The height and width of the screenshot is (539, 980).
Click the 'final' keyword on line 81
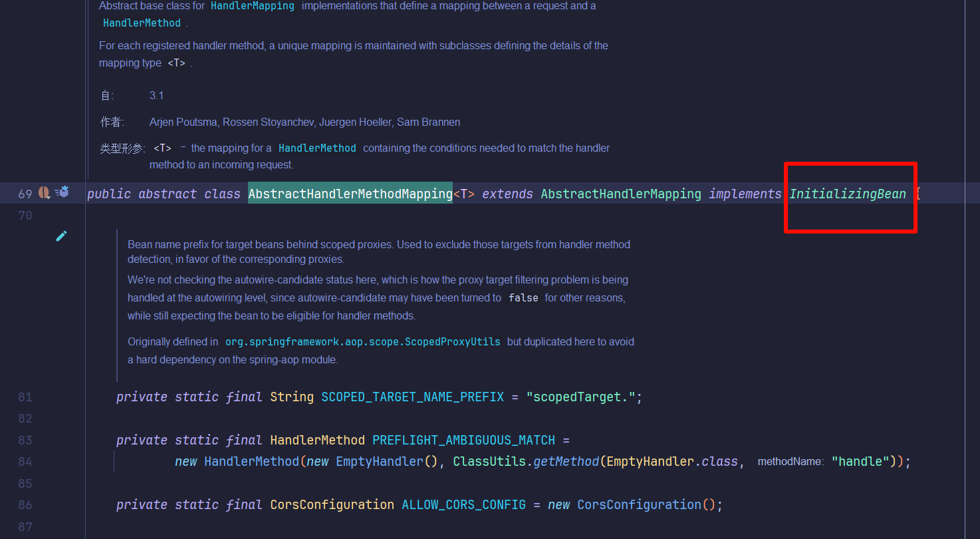point(244,397)
